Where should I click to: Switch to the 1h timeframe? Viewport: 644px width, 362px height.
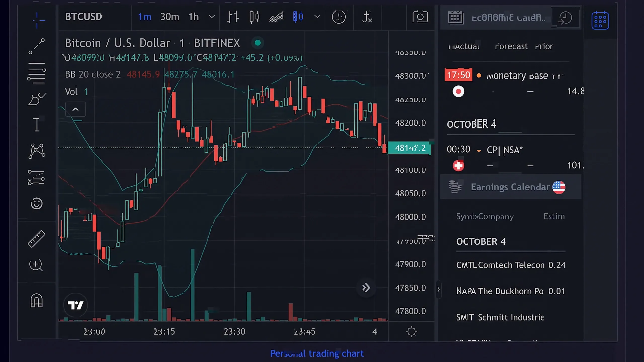click(194, 17)
